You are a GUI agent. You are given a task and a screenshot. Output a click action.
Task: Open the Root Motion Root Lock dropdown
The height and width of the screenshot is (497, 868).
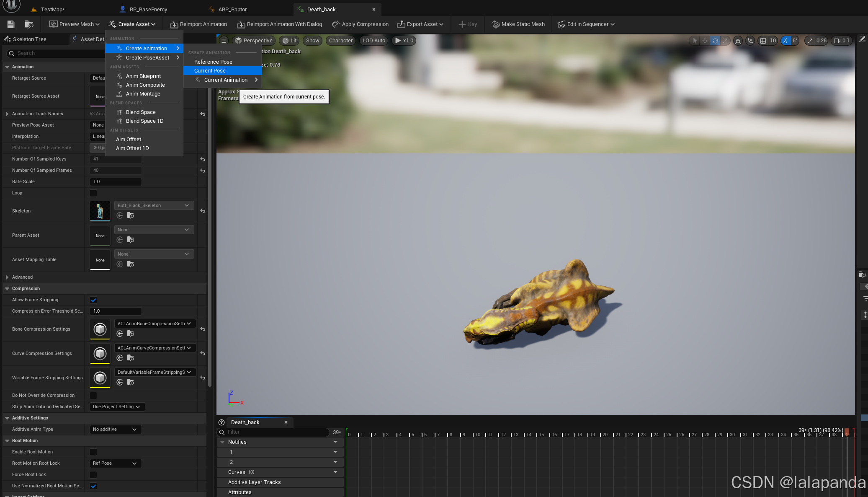click(115, 463)
